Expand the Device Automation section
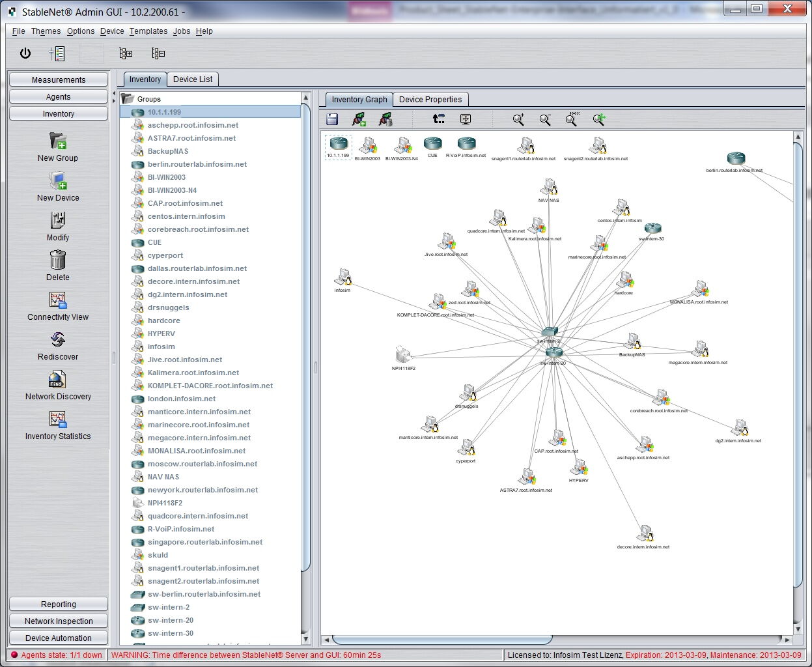 click(59, 638)
